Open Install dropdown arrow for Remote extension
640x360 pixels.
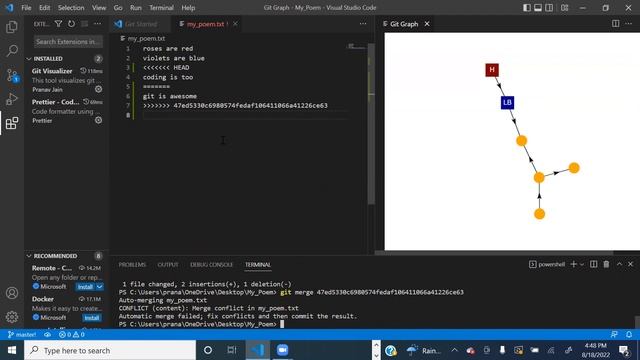click(x=100, y=287)
